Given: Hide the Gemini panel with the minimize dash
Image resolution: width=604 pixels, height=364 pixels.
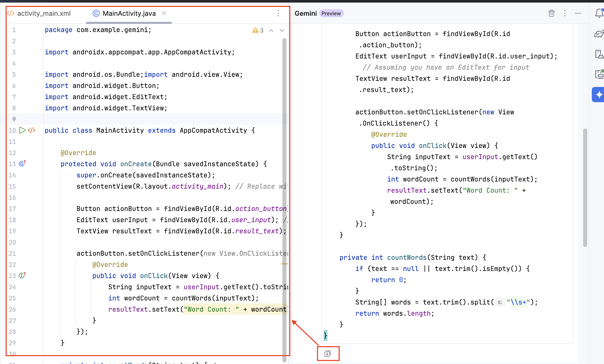Looking at the screenshot, I should [x=578, y=13].
